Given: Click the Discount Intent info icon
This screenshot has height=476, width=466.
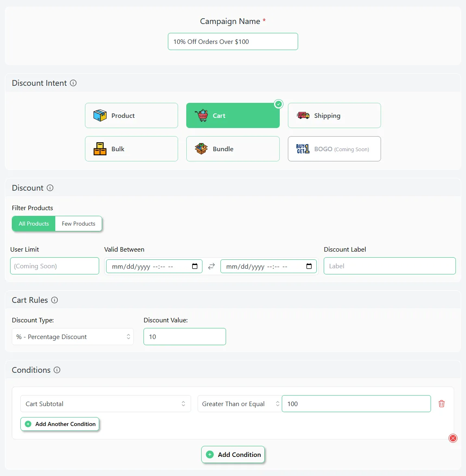Looking at the screenshot, I should 73,83.
